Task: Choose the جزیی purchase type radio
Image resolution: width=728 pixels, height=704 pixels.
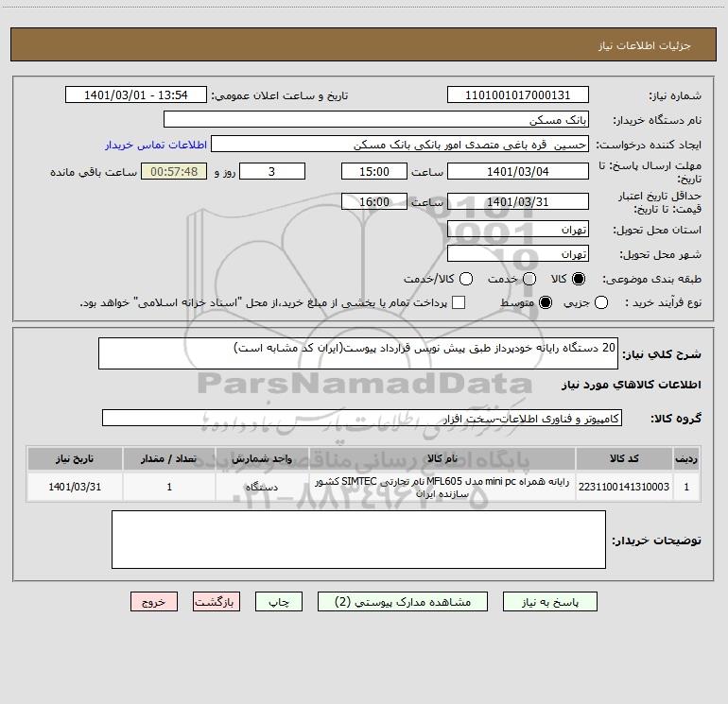Action: point(601,302)
